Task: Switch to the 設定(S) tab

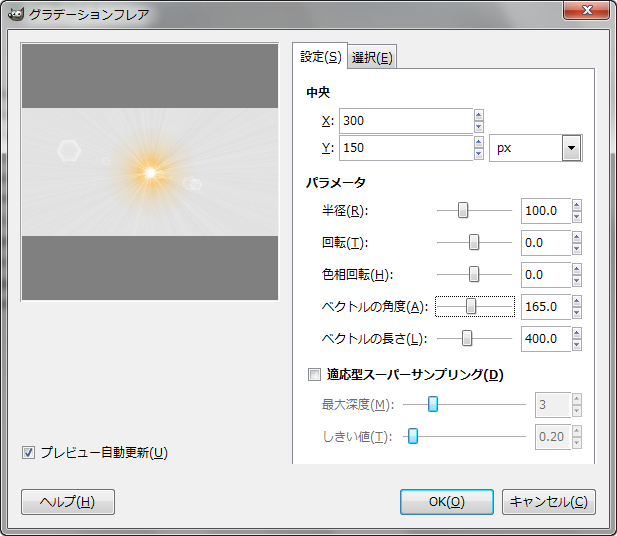Action: pyautogui.click(x=320, y=57)
